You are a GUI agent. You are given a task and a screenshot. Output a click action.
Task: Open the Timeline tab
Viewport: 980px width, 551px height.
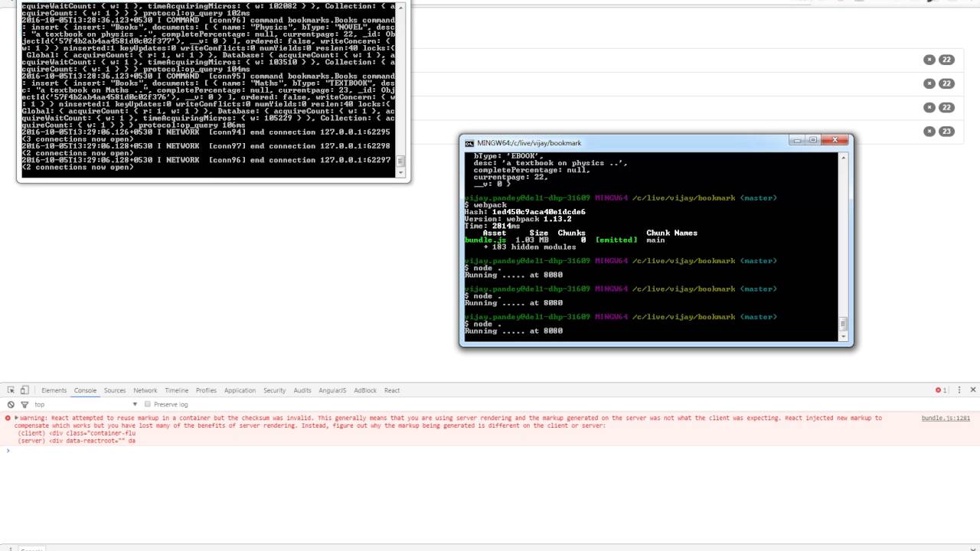coord(176,390)
